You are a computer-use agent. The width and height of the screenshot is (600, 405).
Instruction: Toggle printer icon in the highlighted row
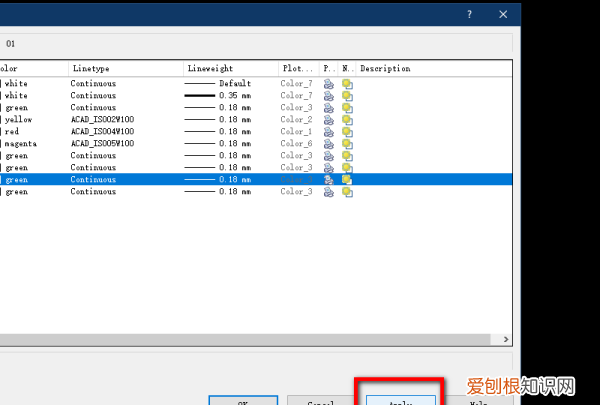click(328, 180)
